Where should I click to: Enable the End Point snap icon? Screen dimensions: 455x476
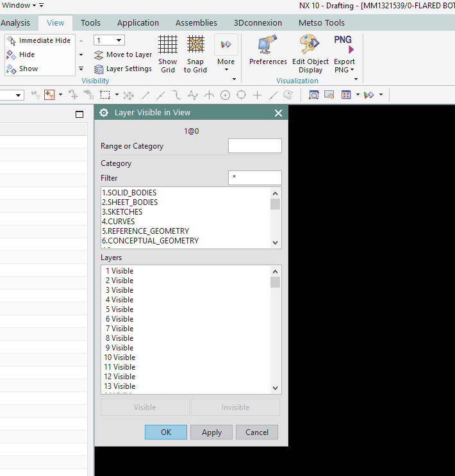[x=145, y=95]
